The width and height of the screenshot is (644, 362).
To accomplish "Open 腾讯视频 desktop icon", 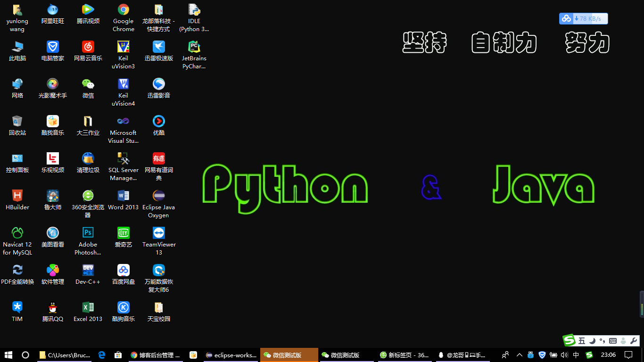I will pyautogui.click(x=88, y=14).
